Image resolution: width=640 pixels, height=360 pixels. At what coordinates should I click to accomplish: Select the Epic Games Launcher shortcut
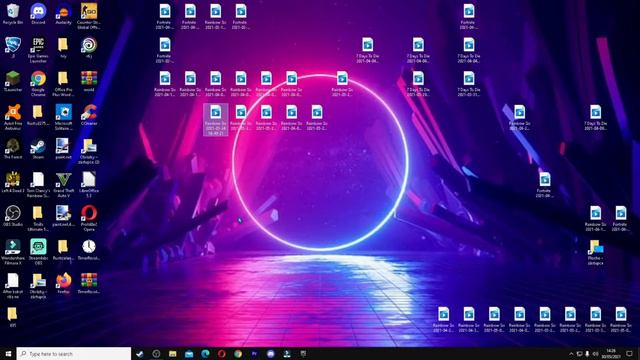[38, 50]
